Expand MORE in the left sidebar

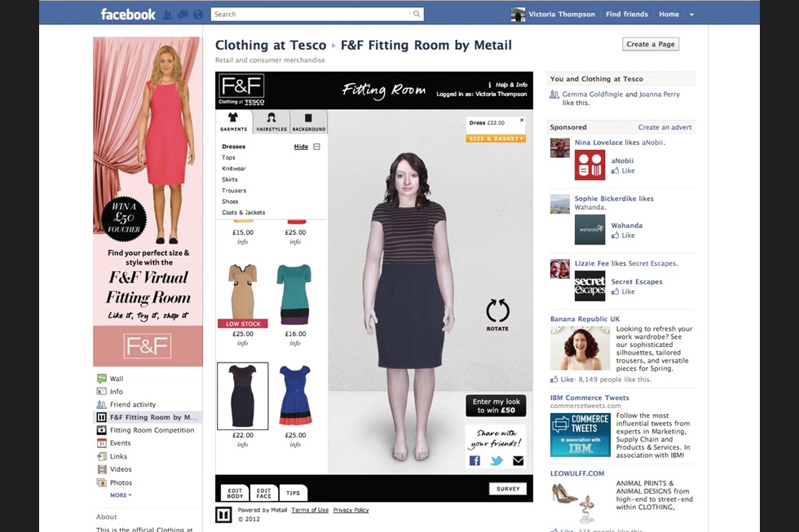click(x=121, y=495)
